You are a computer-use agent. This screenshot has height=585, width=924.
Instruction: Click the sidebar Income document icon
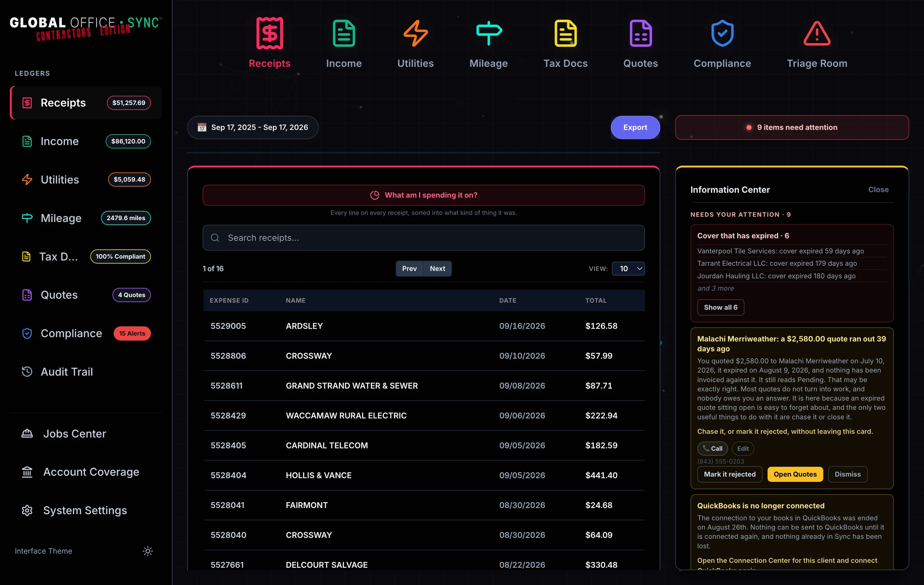point(27,141)
